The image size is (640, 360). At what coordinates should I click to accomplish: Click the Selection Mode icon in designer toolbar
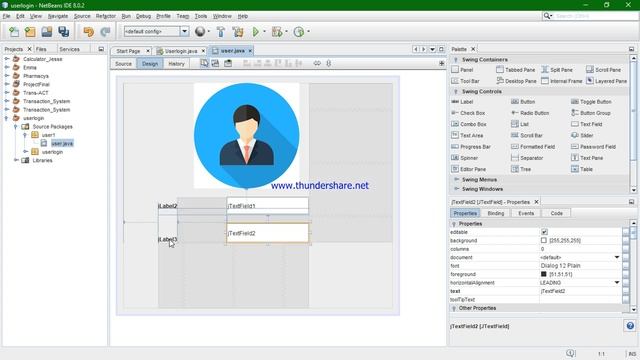click(204, 63)
